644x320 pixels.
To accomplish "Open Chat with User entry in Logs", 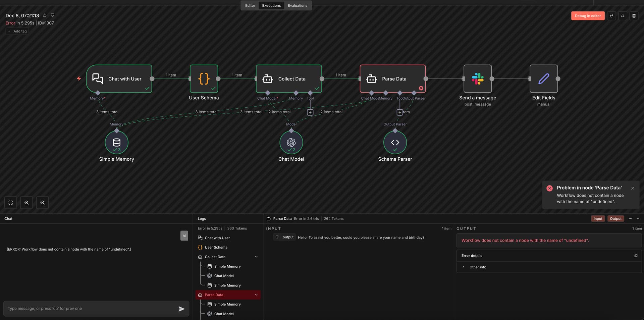I will (x=228, y=238).
